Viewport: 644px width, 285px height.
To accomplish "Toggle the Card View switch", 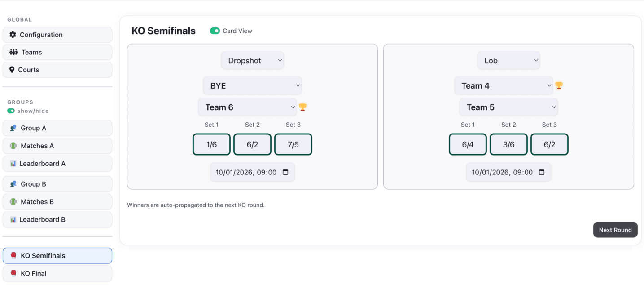I will (x=215, y=31).
